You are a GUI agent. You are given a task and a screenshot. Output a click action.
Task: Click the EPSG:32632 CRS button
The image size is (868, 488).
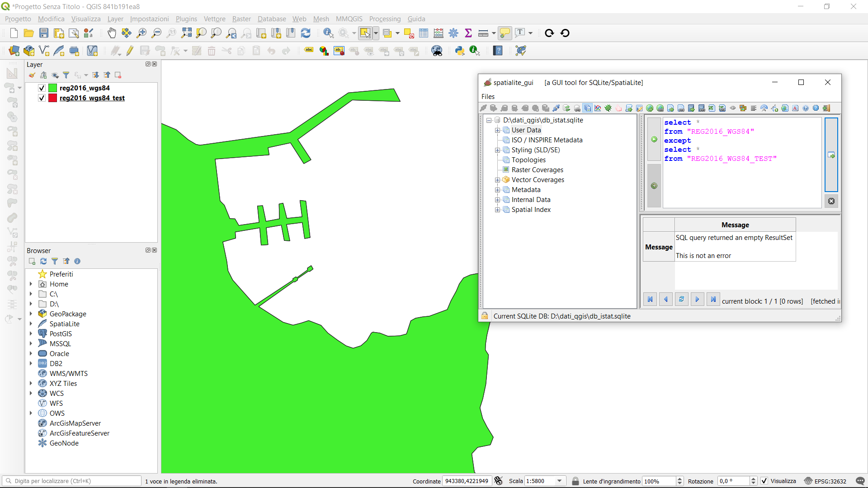825,481
